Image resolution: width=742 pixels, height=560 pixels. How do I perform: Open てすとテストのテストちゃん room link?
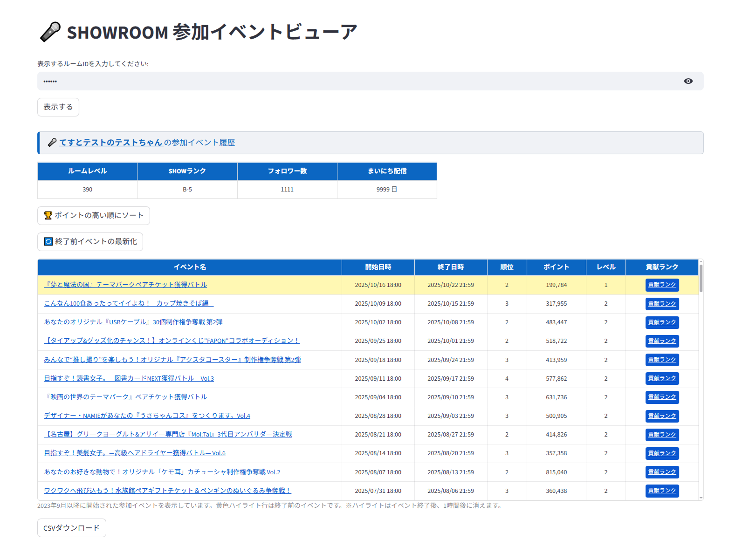[110, 143]
